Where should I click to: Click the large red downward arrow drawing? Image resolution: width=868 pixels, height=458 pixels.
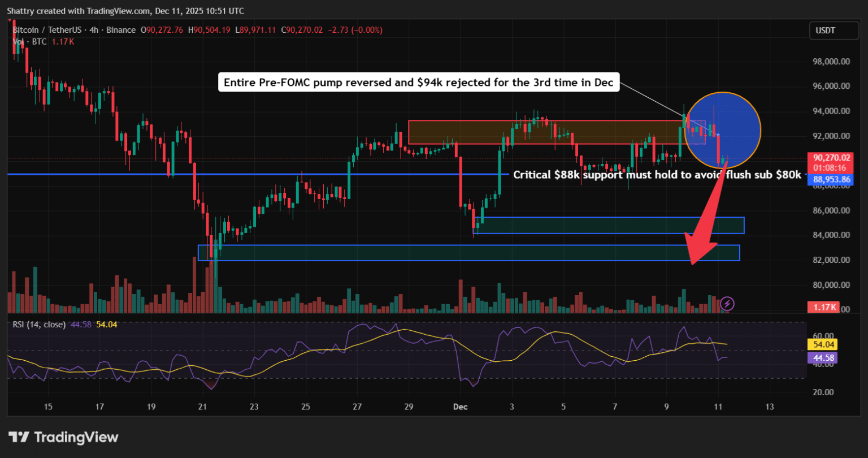(705, 226)
